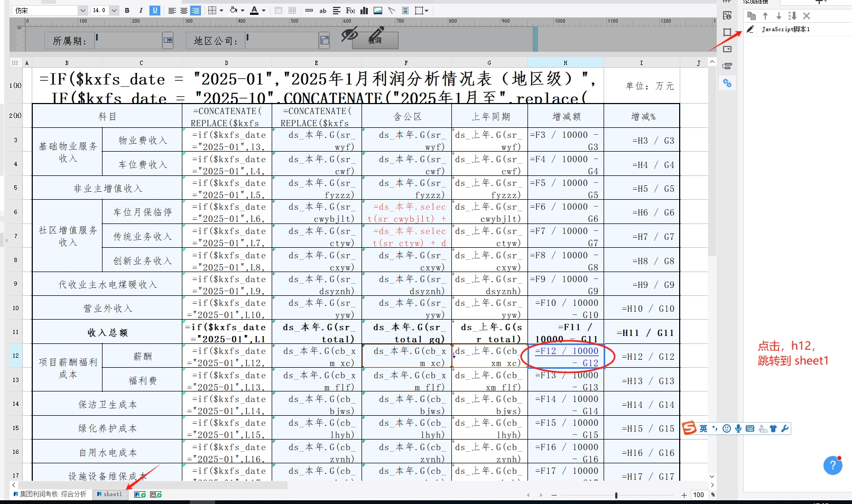Toggle bold formatting
The image size is (852, 504).
[127, 11]
